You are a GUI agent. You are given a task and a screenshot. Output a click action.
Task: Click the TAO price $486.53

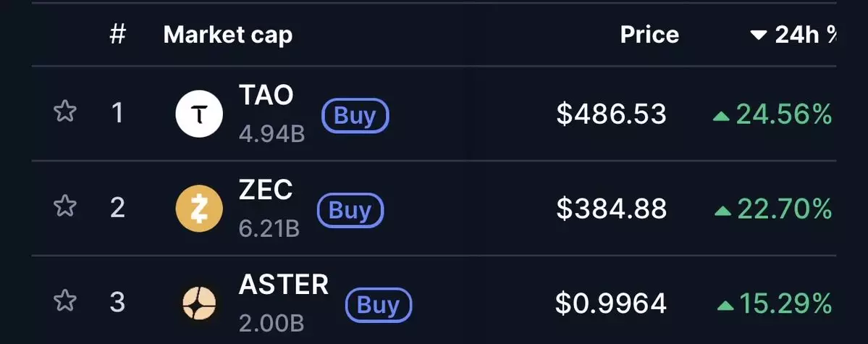click(x=611, y=114)
